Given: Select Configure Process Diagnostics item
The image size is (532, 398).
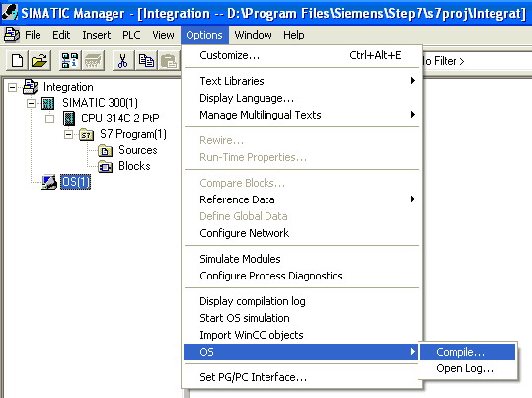Looking at the screenshot, I should pyautogui.click(x=302, y=276).
